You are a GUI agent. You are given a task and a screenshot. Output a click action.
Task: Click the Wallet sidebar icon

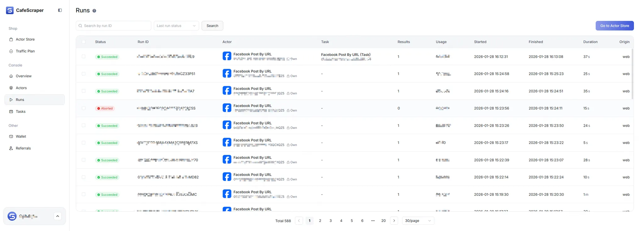[x=11, y=136]
